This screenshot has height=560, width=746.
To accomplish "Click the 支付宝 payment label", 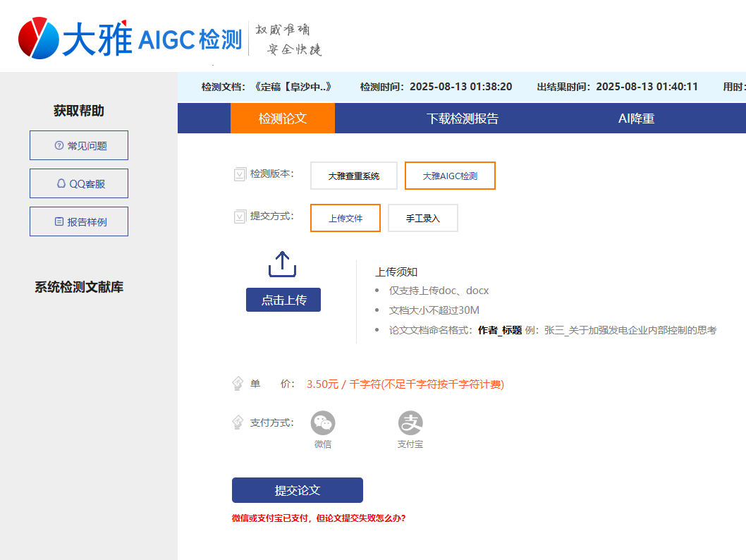I will coord(410,444).
